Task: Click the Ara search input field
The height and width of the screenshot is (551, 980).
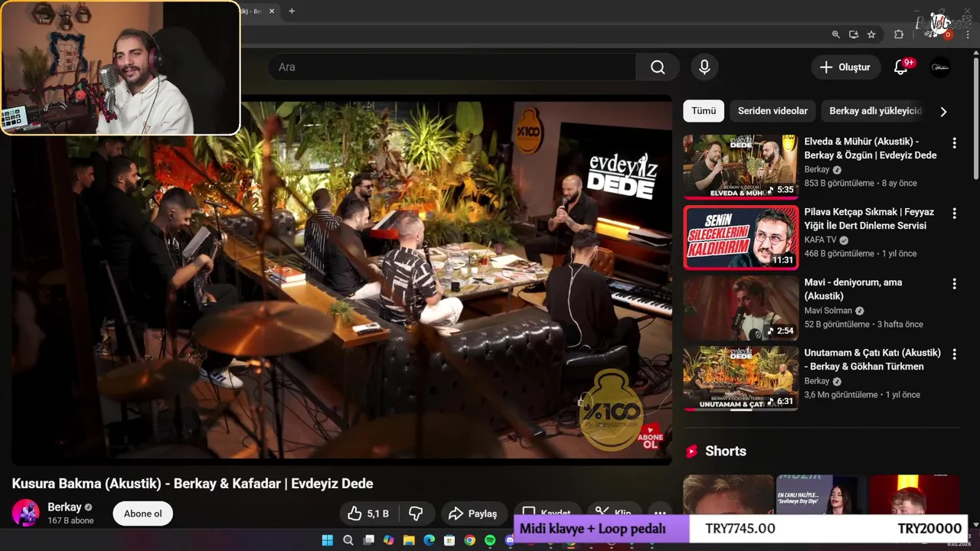Action: click(x=452, y=67)
